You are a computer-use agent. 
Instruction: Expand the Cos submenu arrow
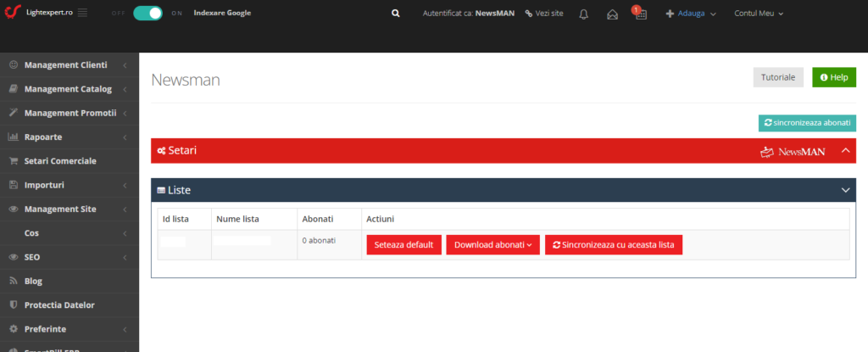[x=125, y=233]
